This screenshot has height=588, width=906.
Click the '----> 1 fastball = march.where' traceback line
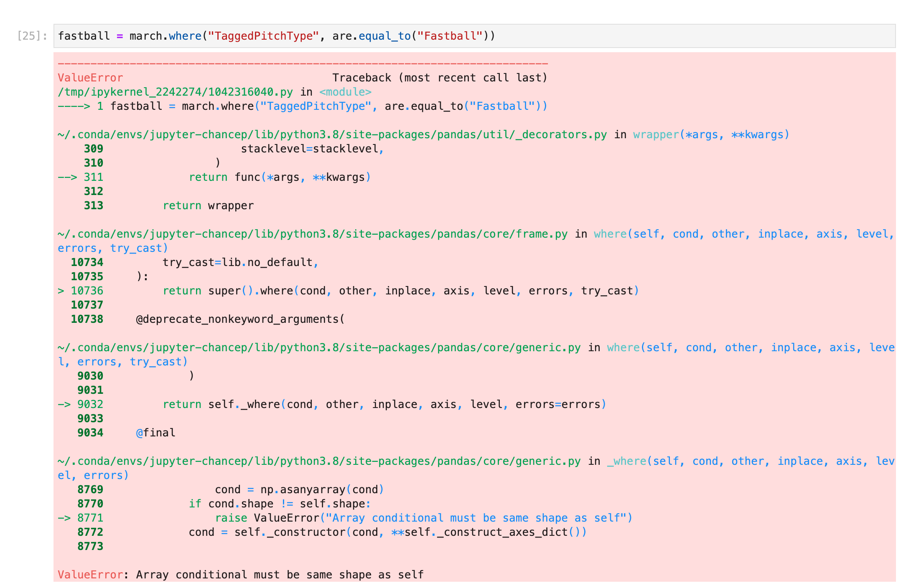(303, 106)
